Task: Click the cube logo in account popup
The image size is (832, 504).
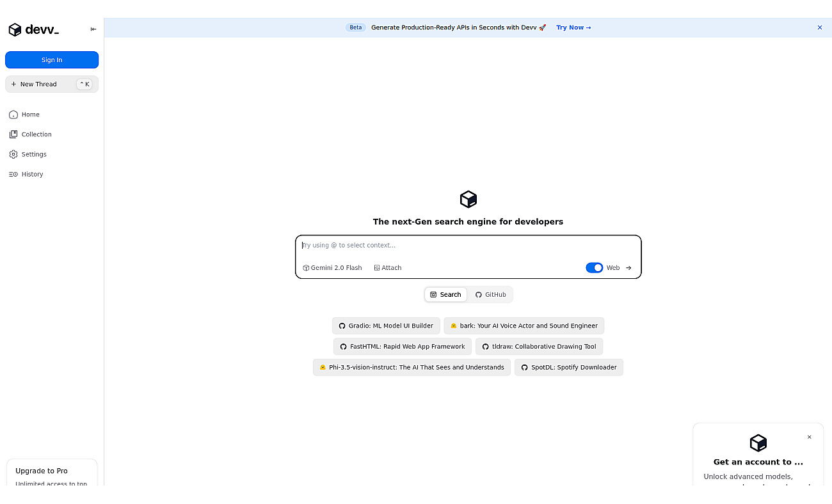Action: tap(758, 443)
